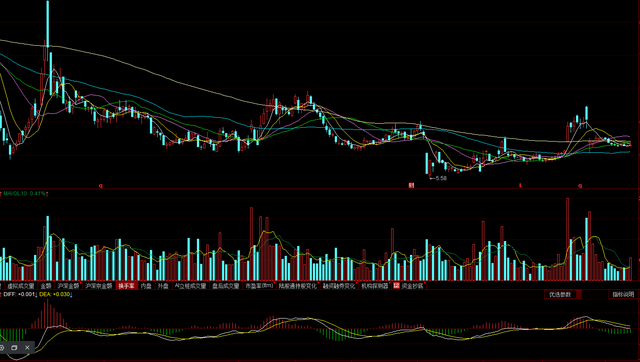Click the 5.58 low price label
The width and height of the screenshot is (640, 362).
point(441,178)
